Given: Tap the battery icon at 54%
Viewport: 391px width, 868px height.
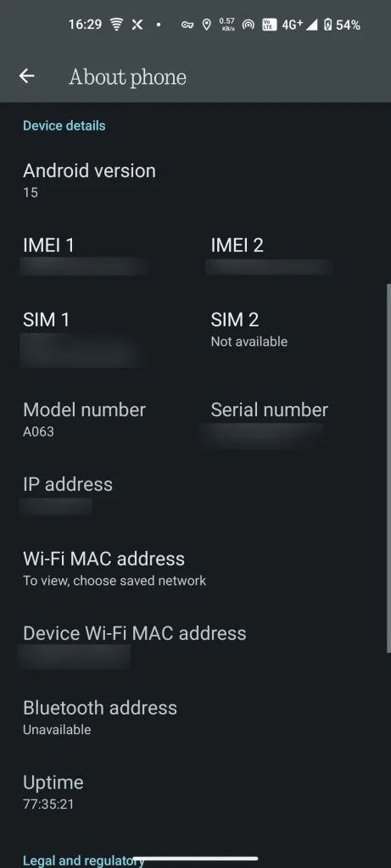Looking at the screenshot, I should pos(327,25).
